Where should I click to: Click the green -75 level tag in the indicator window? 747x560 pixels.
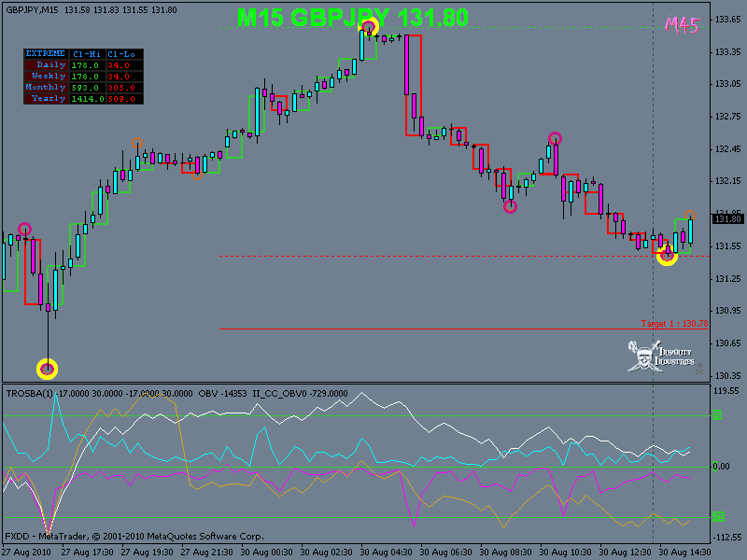(x=718, y=517)
